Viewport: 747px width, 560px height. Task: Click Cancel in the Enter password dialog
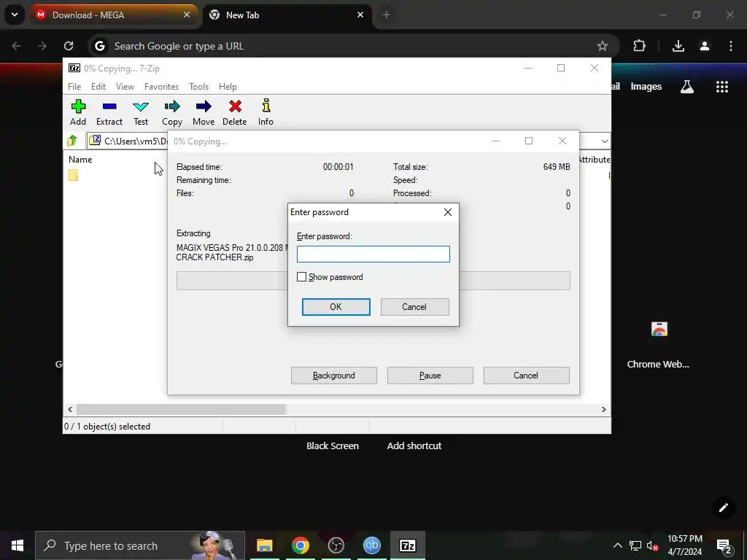point(414,307)
